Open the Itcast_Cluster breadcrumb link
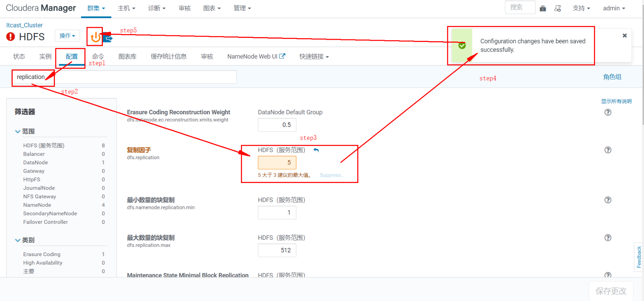Image resolution: width=644 pixels, height=301 pixels. [25, 25]
